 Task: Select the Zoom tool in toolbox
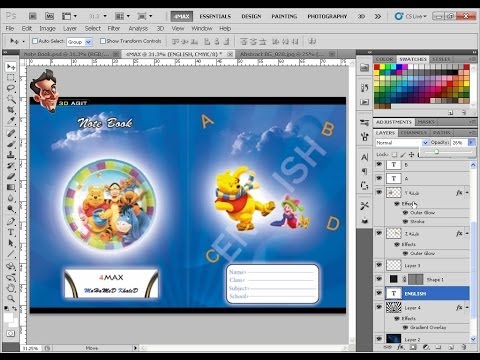(x=11, y=298)
